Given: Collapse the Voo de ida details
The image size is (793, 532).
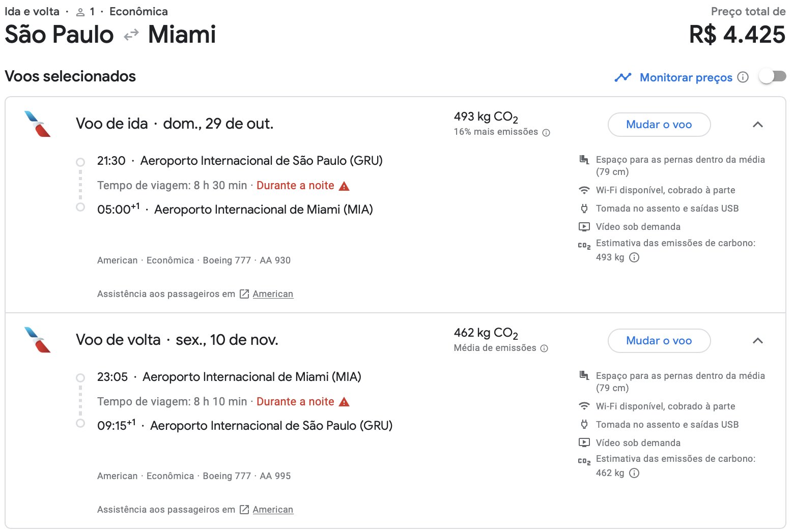Looking at the screenshot, I should [758, 125].
